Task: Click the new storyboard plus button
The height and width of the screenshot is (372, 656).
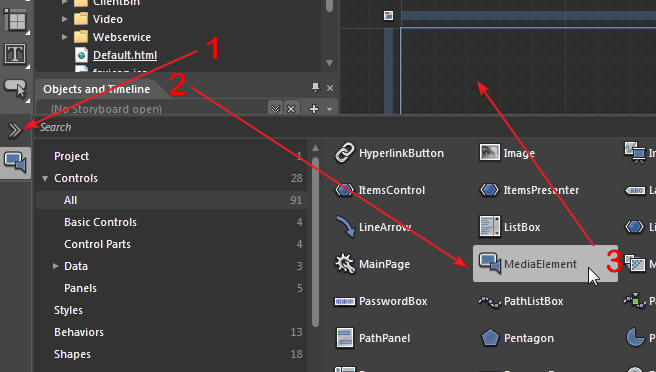Action: 314,109
